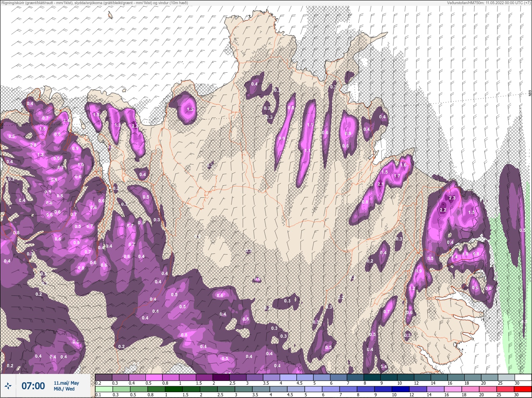The height and width of the screenshot is (398, 532).
Task: Click upper legend white swatch at 30
Action: click(523, 377)
